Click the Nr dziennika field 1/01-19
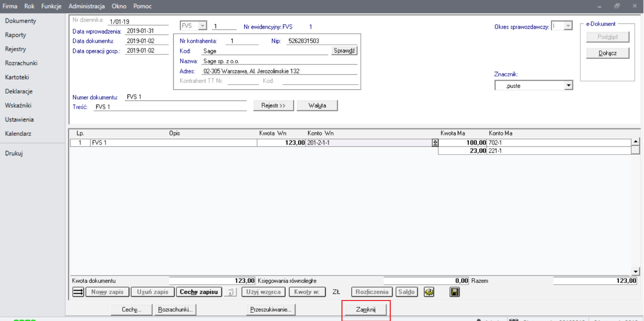 (x=138, y=21)
